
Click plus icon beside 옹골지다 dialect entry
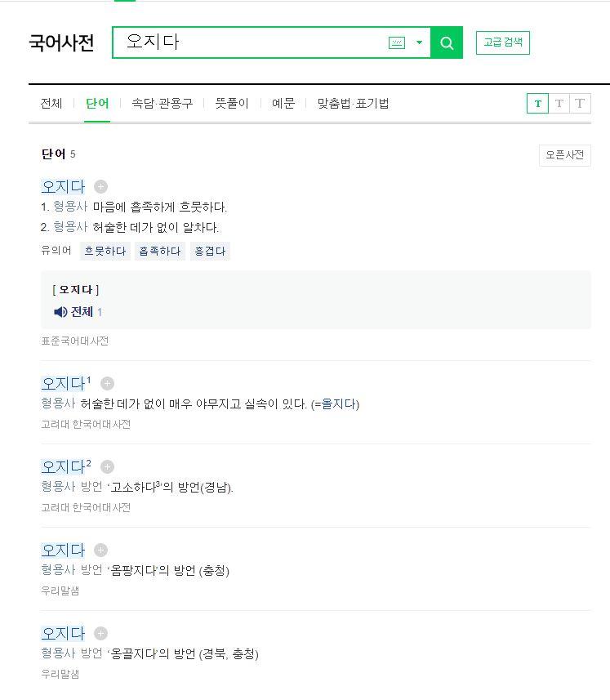(x=100, y=634)
